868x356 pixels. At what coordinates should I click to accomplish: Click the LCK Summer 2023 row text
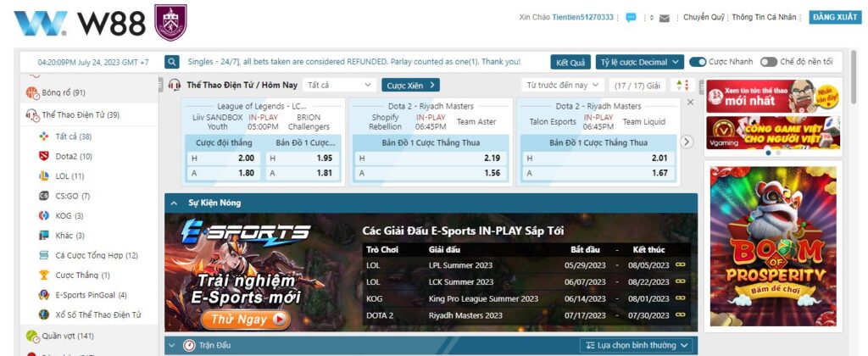click(461, 281)
